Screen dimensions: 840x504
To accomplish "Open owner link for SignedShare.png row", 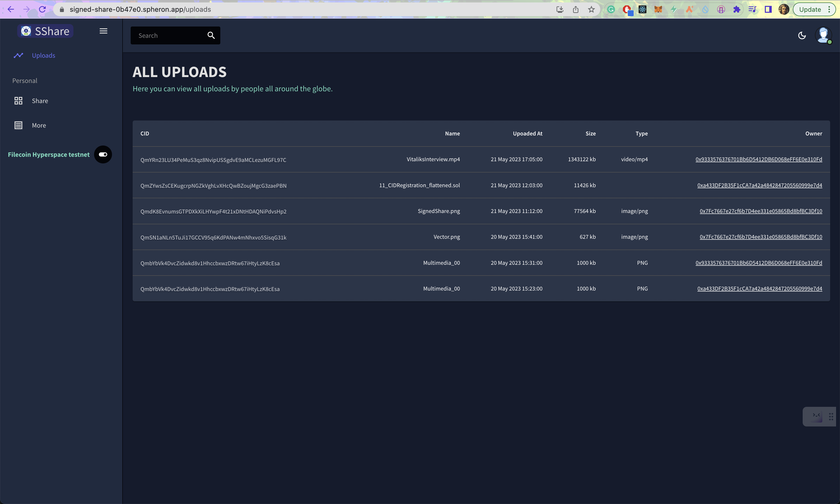I will coord(760,211).
